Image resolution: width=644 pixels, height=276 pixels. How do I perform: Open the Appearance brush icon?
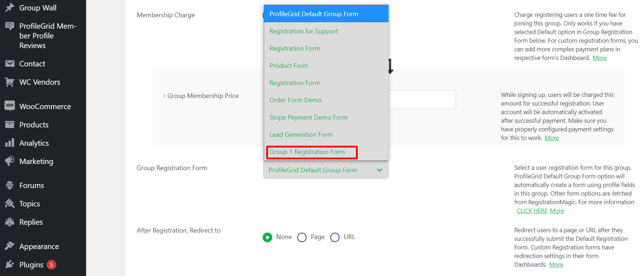pos(10,246)
